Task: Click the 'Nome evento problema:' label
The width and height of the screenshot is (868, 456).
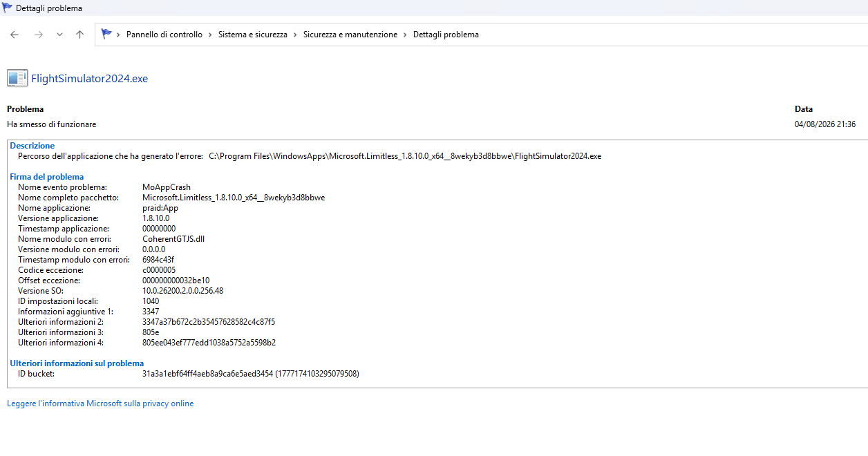Action: point(62,187)
